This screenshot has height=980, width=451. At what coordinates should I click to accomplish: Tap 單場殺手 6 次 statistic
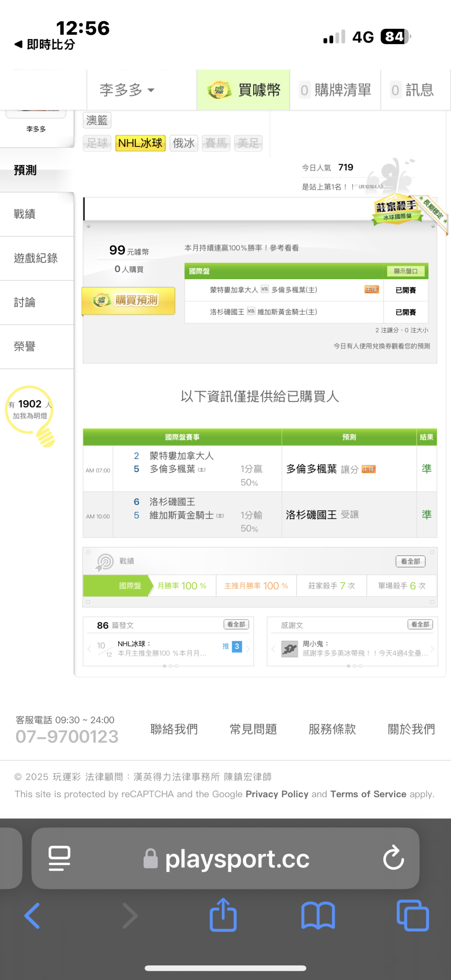tap(402, 586)
